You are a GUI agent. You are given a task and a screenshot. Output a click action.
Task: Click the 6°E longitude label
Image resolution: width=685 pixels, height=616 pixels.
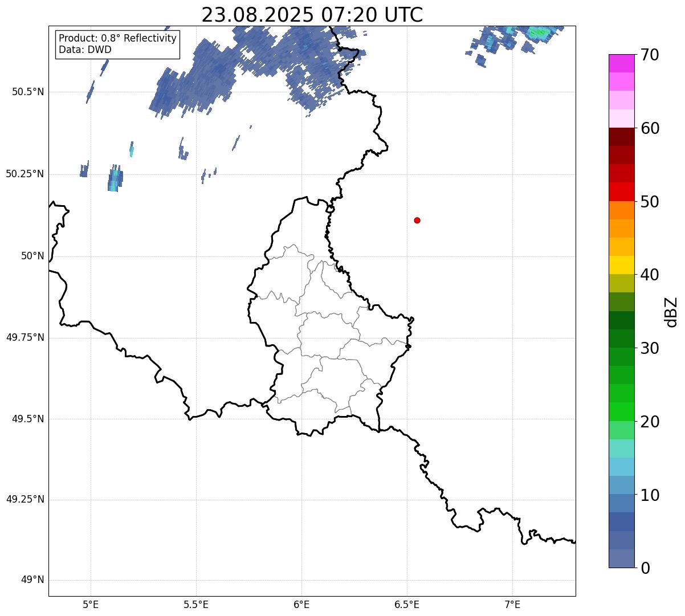[x=301, y=605]
